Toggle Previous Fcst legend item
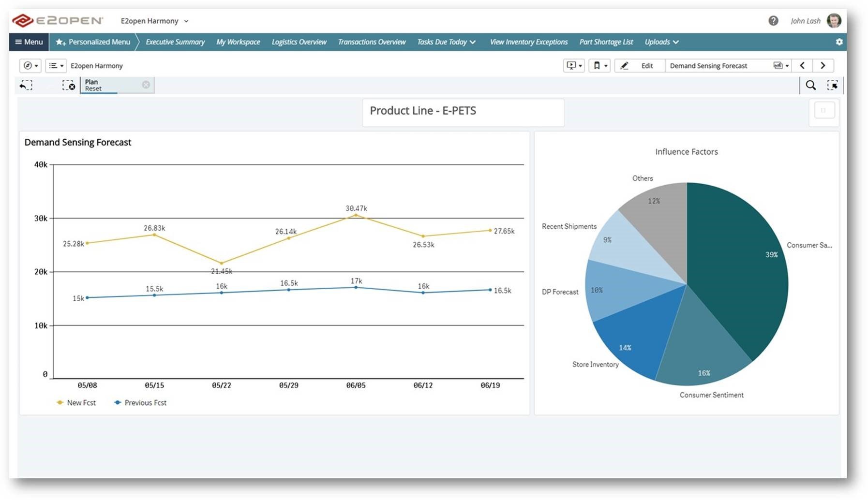The image size is (868, 500). pyautogui.click(x=140, y=403)
